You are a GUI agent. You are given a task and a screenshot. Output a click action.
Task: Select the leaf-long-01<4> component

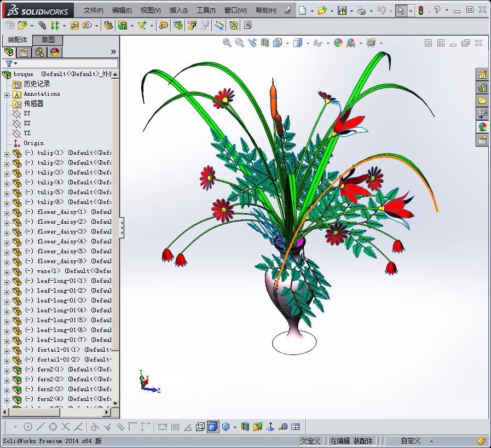(61, 310)
